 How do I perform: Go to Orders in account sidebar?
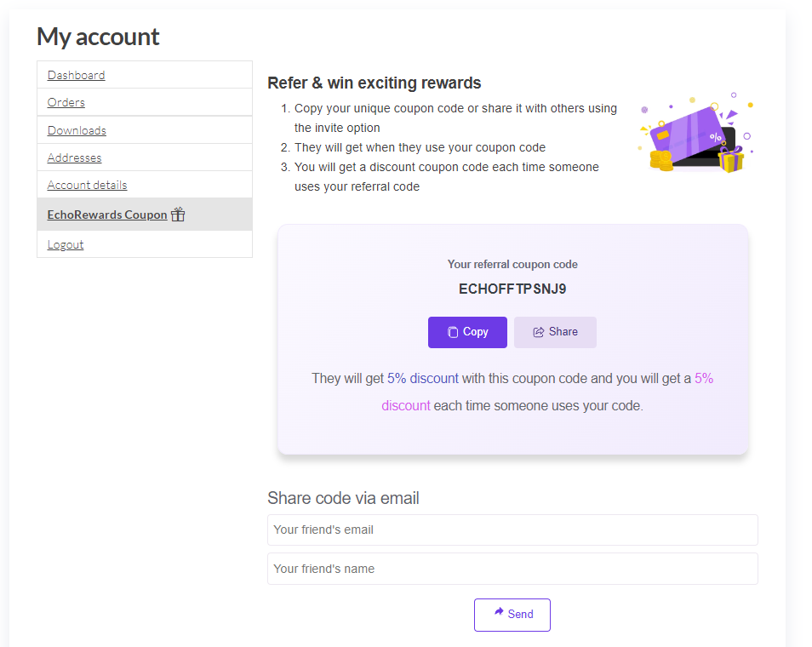66,102
